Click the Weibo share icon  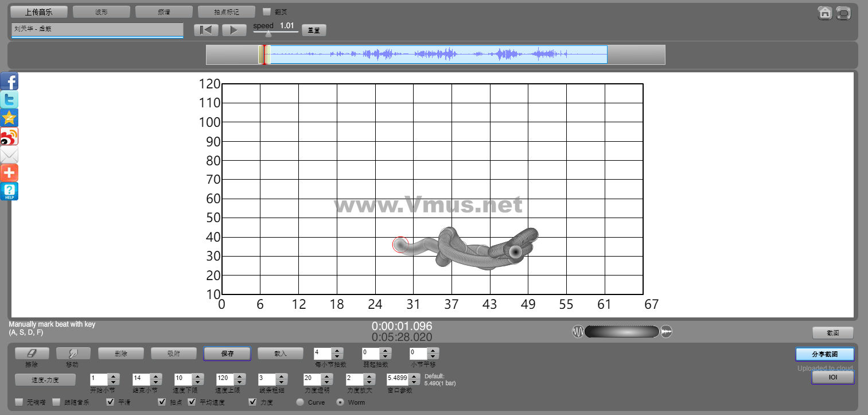coord(9,137)
